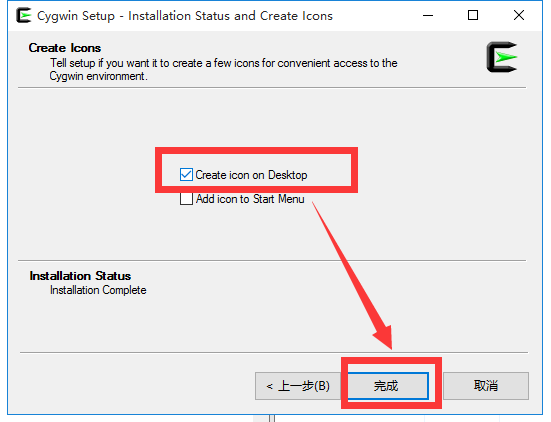
Task: Click the 'Create Icons' bold heading
Action: pos(65,48)
